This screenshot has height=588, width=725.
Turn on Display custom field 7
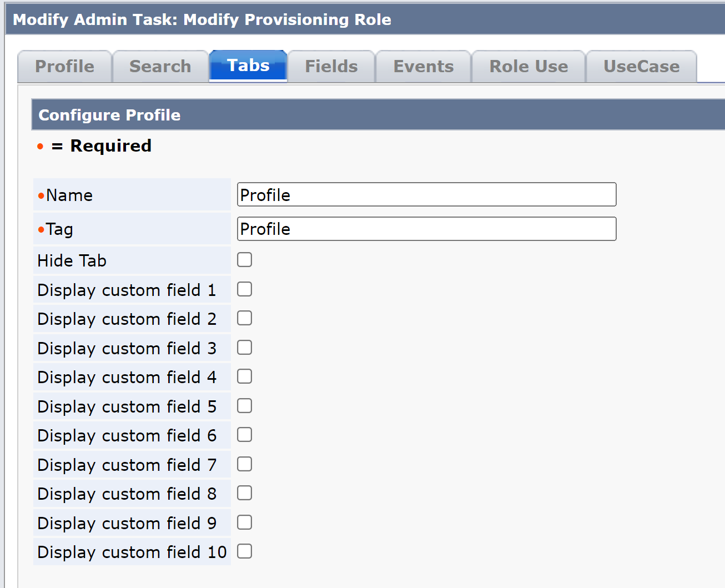pyautogui.click(x=244, y=464)
